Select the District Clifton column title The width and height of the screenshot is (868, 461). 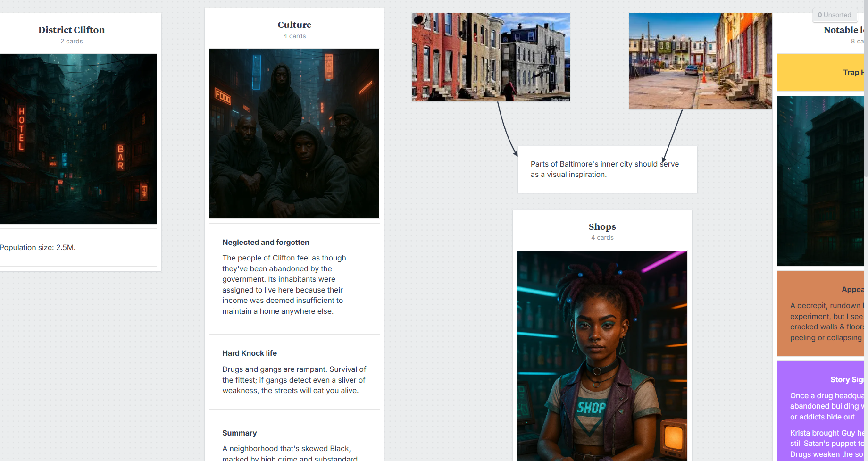coord(72,30)
